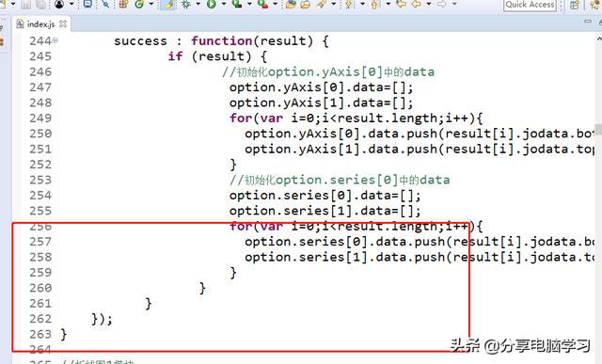
Task: Open the Previous Annotation dropdown arrow
Action: [x=388, y=4]
